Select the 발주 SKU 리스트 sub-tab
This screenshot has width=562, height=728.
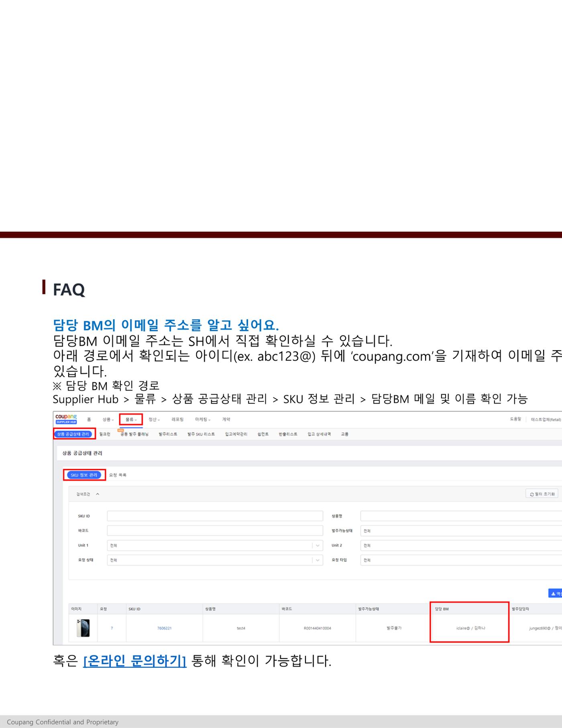[201, 434]
